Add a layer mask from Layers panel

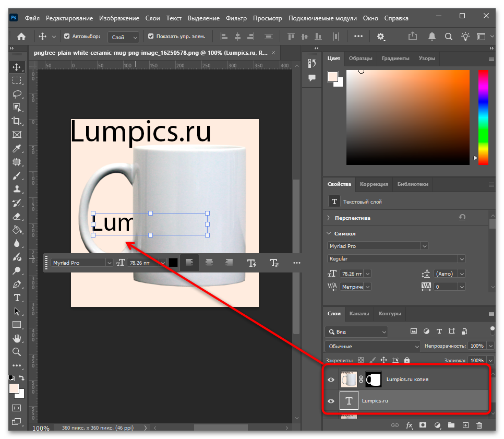(x=423, y=425)
